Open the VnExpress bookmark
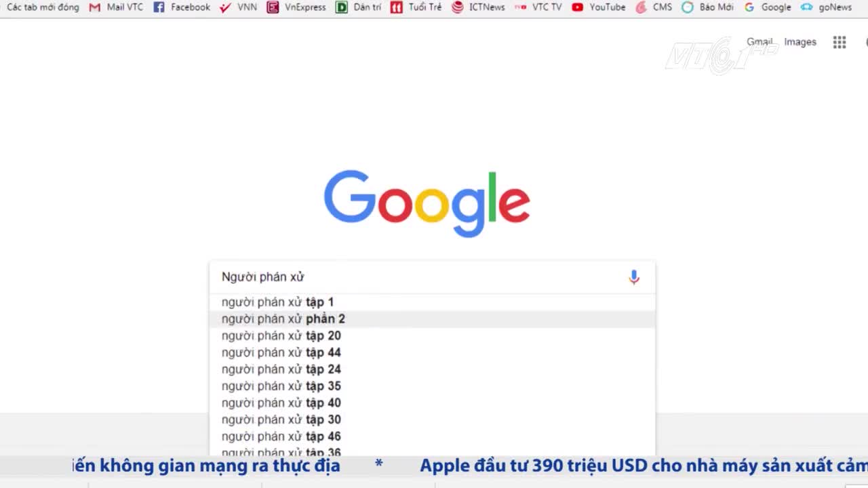Screen dimensions: 868x488 296,7
